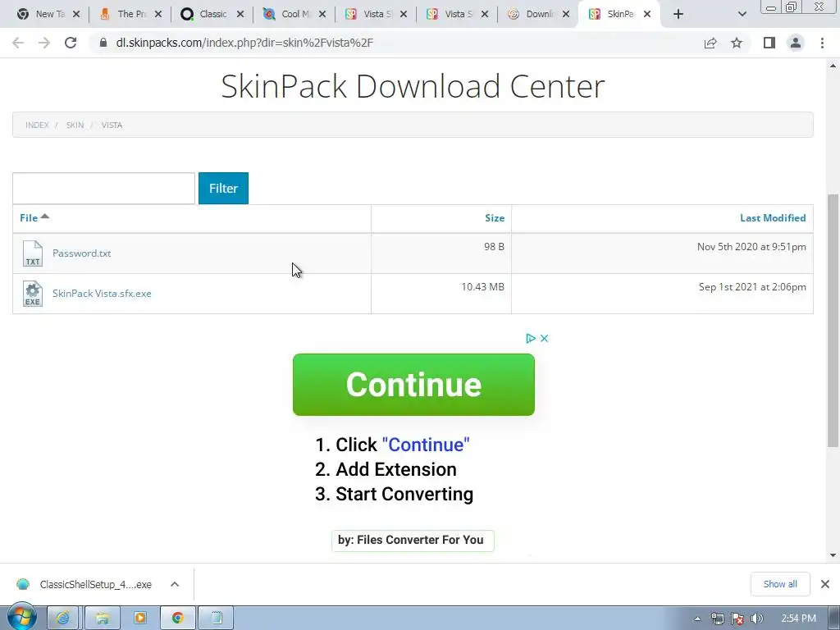This screenshot has width=840, height=630.
Task: Click the EXE file gear icon
Action: [33, 294]
